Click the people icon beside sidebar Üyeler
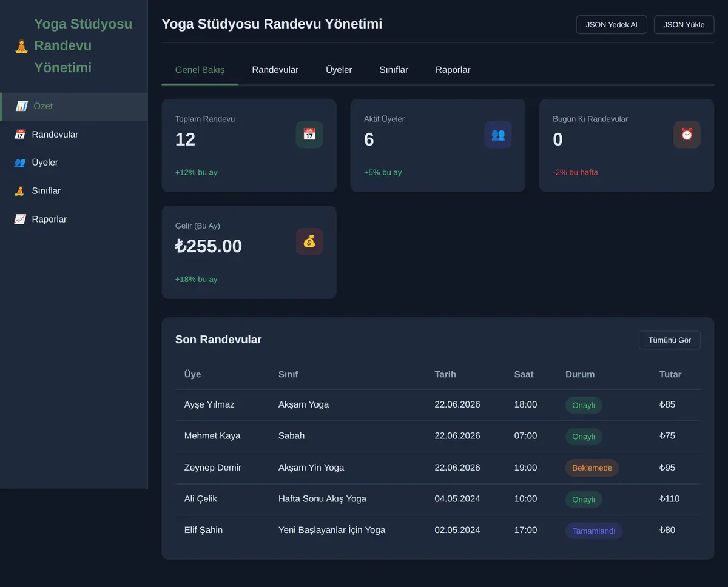The width and height of the screenshot is (728, 587). tap(20, 163)
